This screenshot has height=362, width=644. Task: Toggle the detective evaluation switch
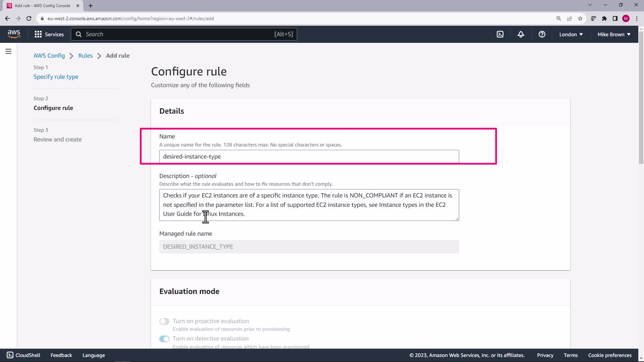164,339
